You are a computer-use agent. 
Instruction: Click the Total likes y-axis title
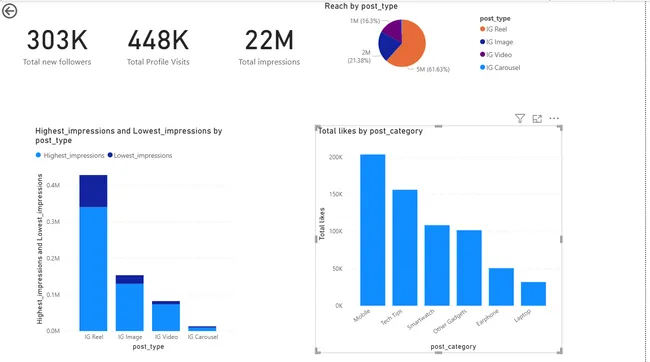(322, 224)
